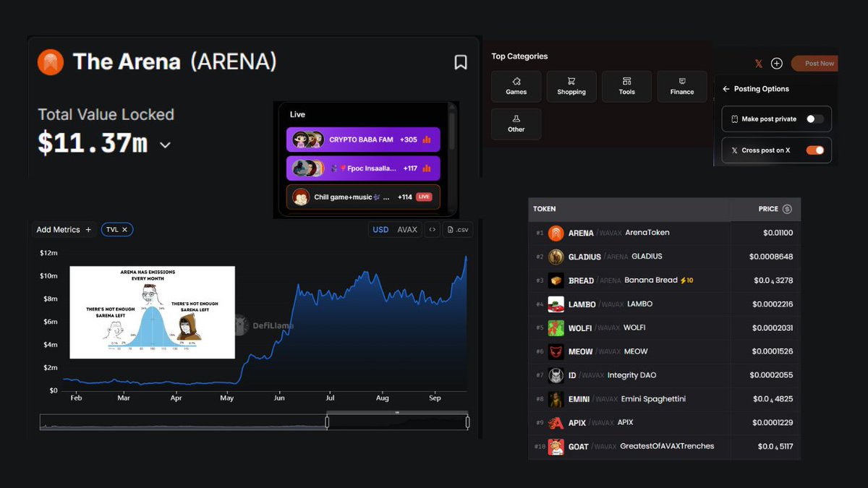Viewport: 868px width, 488px height.
Task: Click the GreatestOfAVAXTrenches token name
Action: [667, 446]
